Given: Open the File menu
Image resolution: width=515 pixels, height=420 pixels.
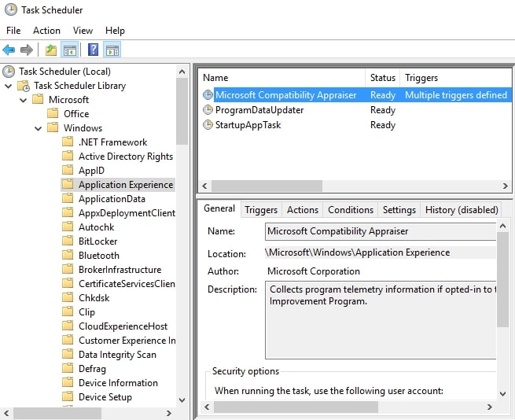Looking at the screenshot, I should [13, 31].
